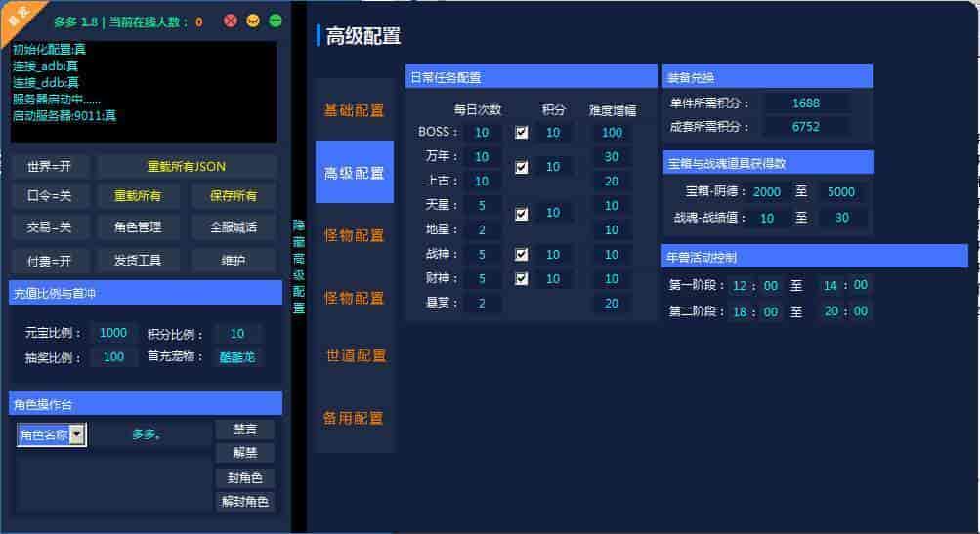Click the 宝箱-阴德 minimum field showing 2000
980x534 pixels.
pos(767,192)
